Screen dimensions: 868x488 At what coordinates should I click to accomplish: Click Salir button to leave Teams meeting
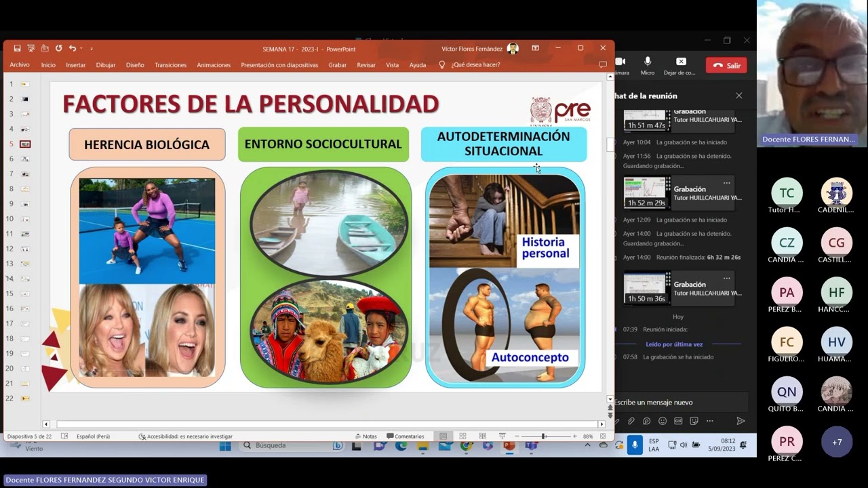[726, 66]
